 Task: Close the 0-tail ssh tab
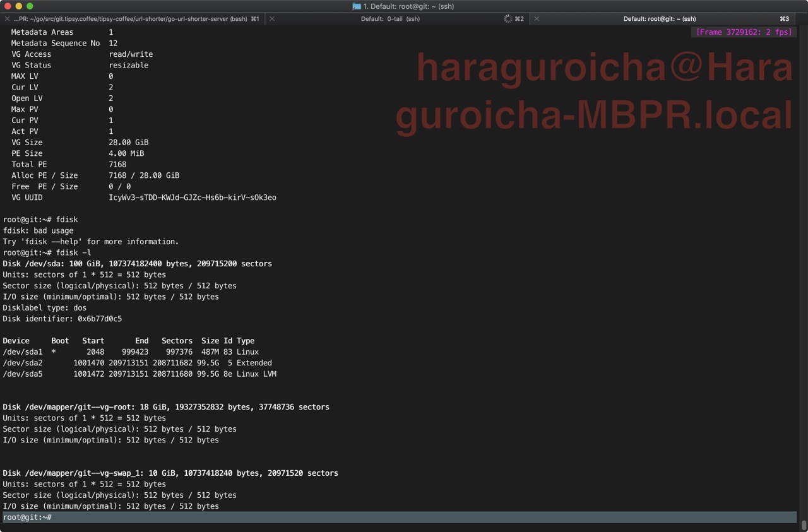click(x=272, y=19)
